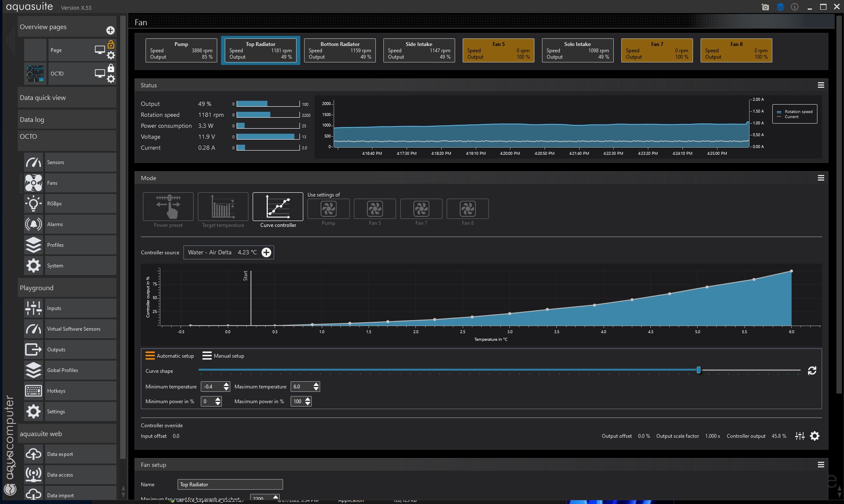Open the Alarms icon in the sidebar

[33, 224]
